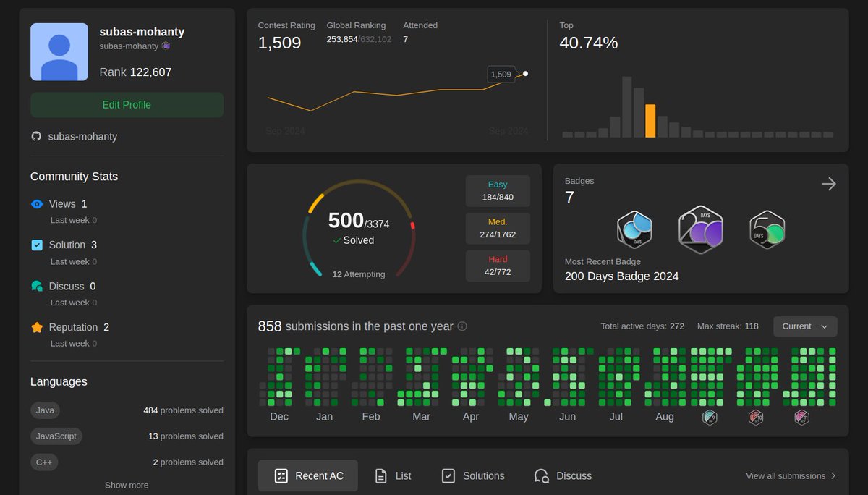Switch to the List tab
Screen dimensions: 868x495
tap(393, 475)
